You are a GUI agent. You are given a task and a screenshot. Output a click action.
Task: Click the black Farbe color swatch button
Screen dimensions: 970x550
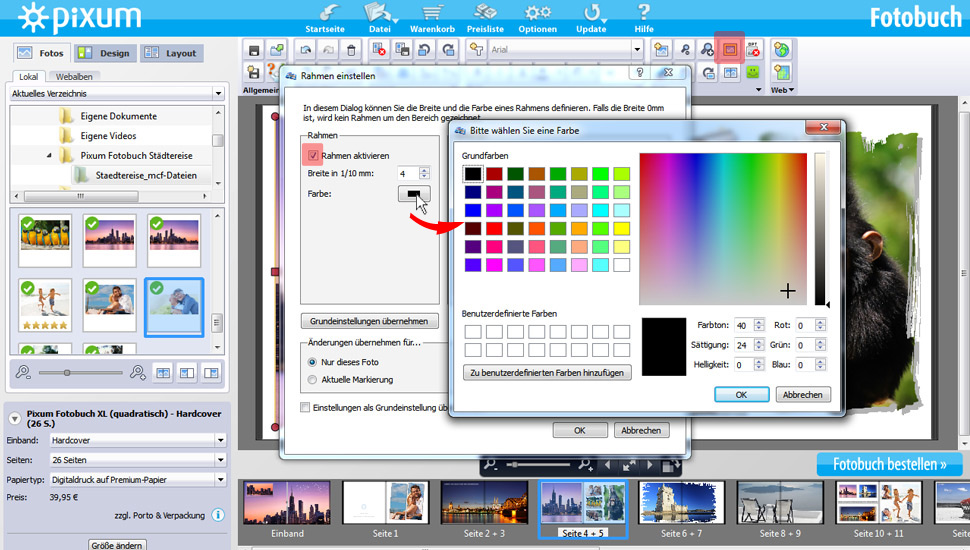413,194
